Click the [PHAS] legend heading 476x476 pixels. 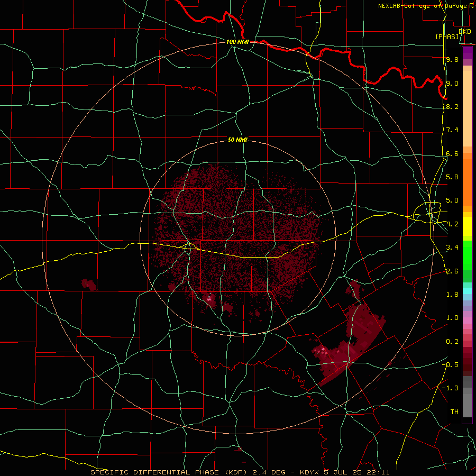tap(447, 36)
